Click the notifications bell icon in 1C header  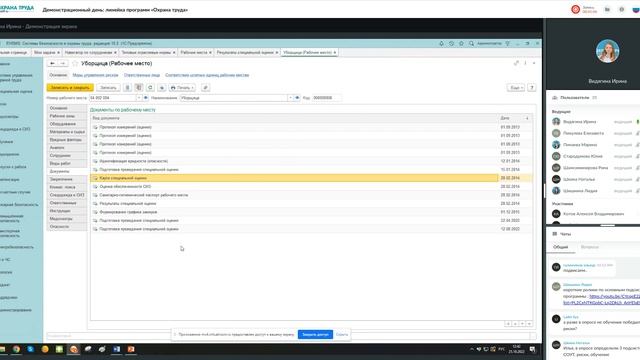[441, 43]
